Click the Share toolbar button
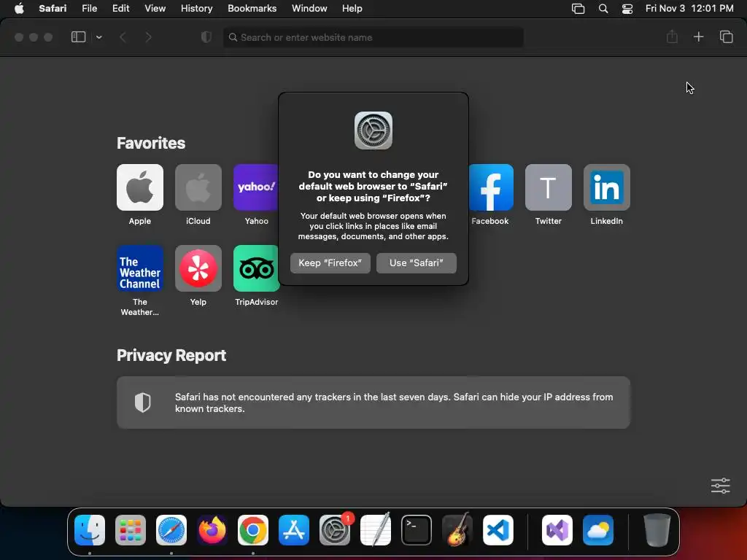This screenshot has width=747, height=560. click(672, 36)
